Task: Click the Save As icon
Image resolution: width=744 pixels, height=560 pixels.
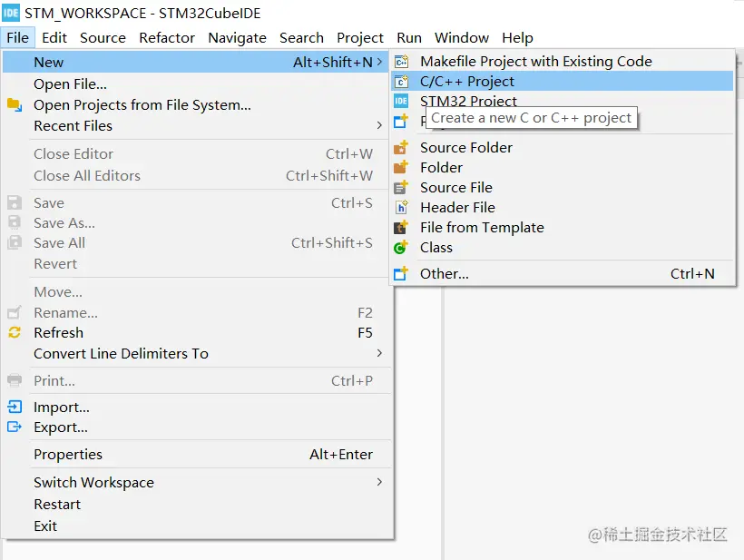Action: pyautogui.click(x=15, y=222)
